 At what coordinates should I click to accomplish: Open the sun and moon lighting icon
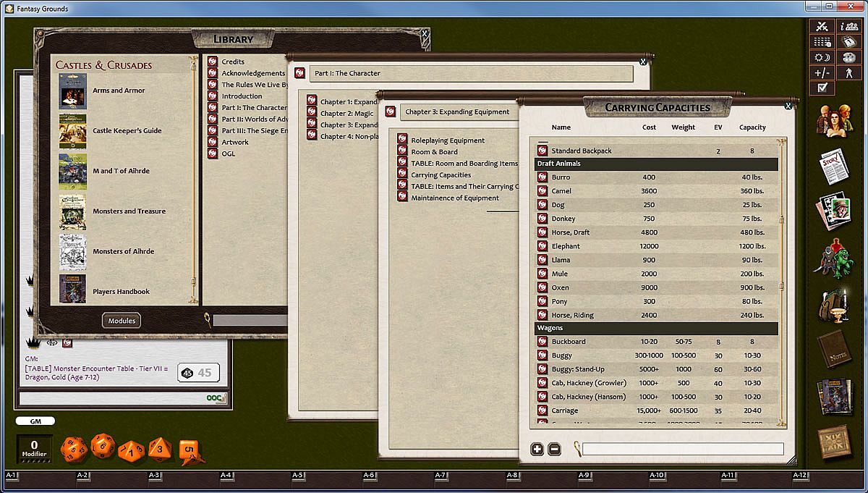click(822, 57)
